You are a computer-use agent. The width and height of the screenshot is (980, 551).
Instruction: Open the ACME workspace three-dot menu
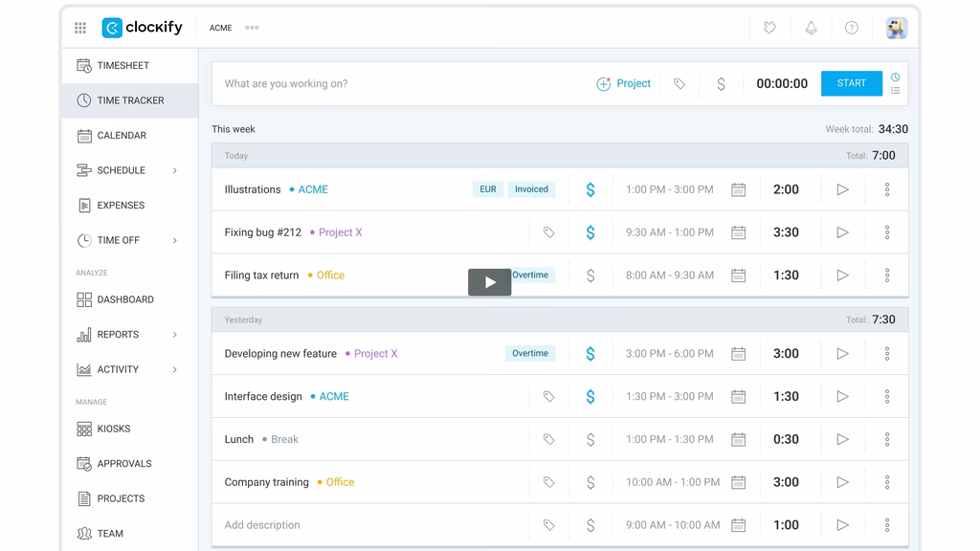[252, 28]
